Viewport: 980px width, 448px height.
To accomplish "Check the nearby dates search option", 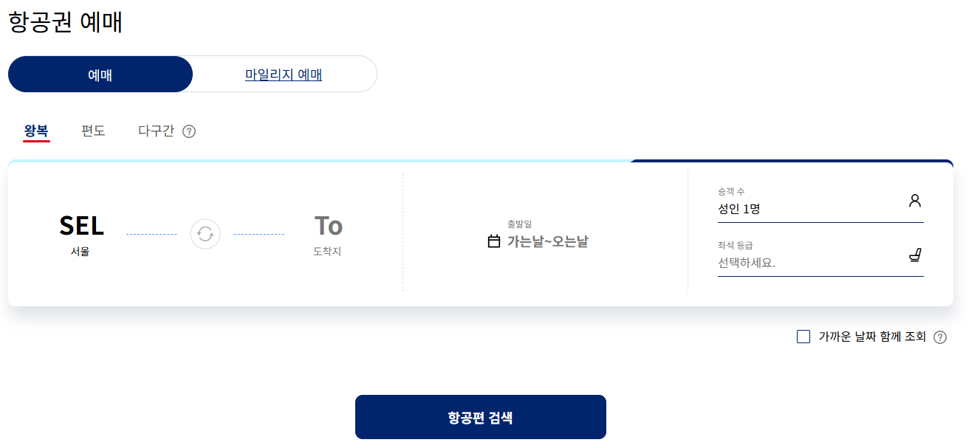I will pos(803,337).
